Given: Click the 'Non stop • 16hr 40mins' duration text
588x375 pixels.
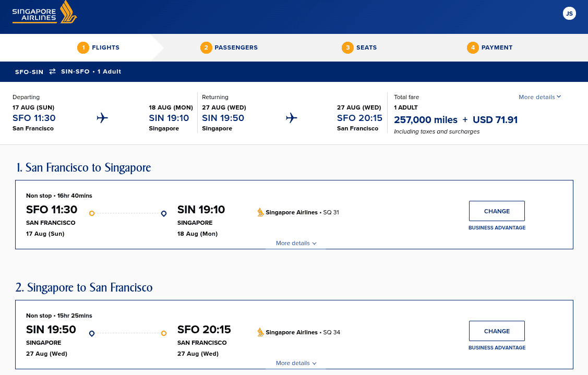Looking at the screenshot, I should click(59, 196).
